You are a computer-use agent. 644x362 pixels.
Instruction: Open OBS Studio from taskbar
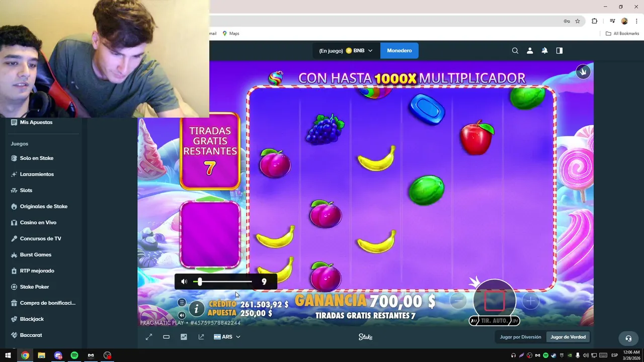coord(107,355)
